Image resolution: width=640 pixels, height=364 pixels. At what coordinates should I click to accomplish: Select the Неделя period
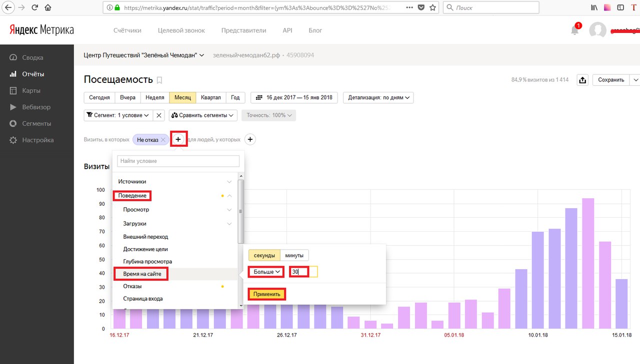[155, 97]
